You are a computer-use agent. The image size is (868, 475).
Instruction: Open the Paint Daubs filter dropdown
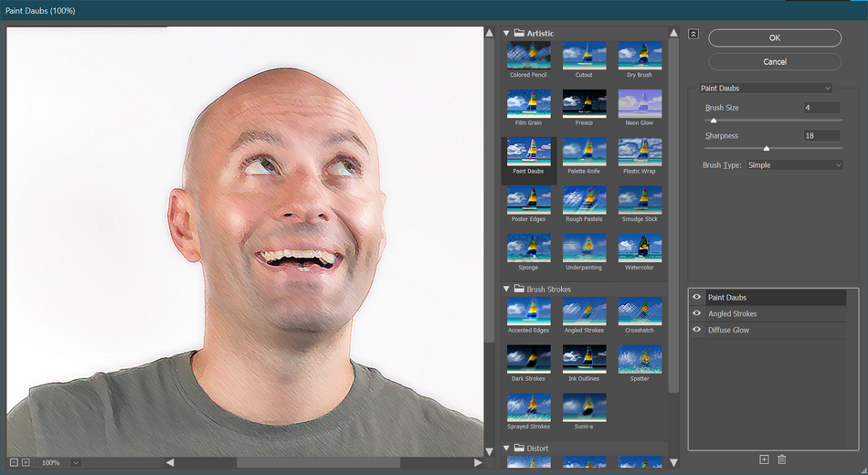765,88
